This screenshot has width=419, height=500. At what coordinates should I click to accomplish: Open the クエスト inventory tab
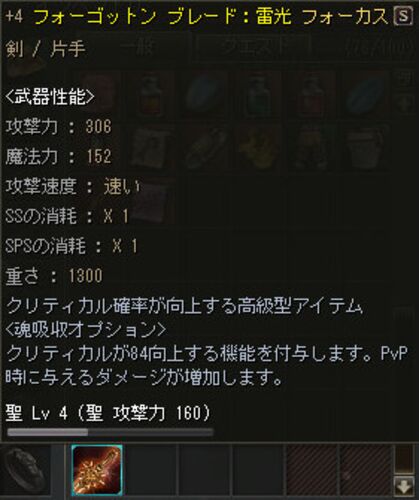coord(253,49)
